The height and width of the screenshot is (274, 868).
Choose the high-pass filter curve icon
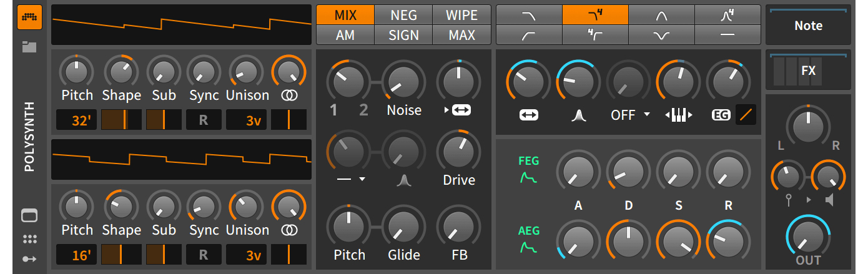point(528,36)
